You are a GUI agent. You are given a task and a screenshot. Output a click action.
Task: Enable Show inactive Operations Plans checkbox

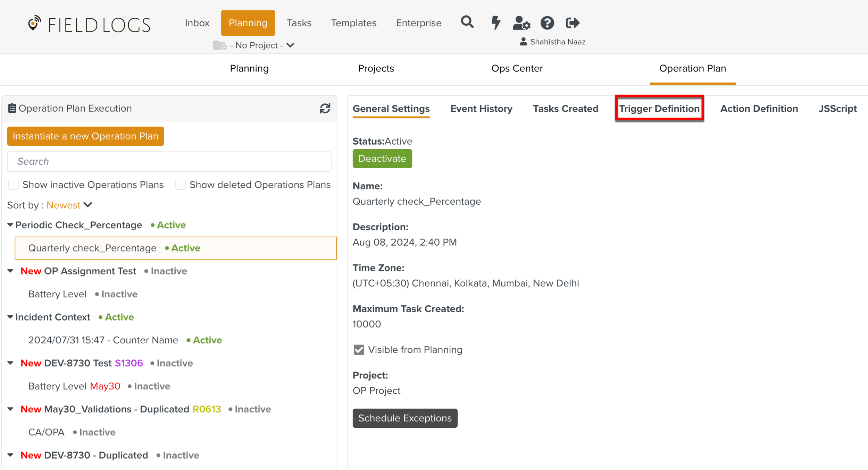point(14,185)
